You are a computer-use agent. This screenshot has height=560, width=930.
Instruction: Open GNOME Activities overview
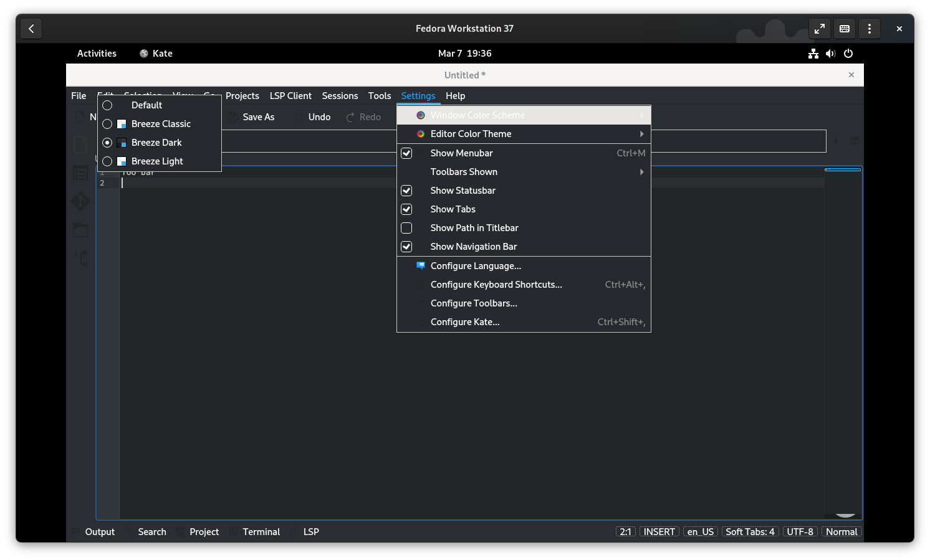coord(97,54)
